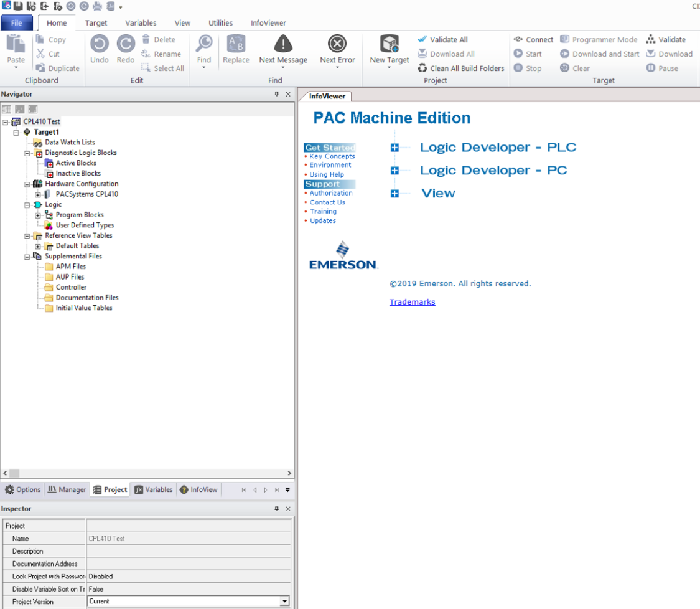Viewport: 700px width, 609px height.
Task: Click the New Target icon
Action: pyautogui.click(x=390, y=44)
